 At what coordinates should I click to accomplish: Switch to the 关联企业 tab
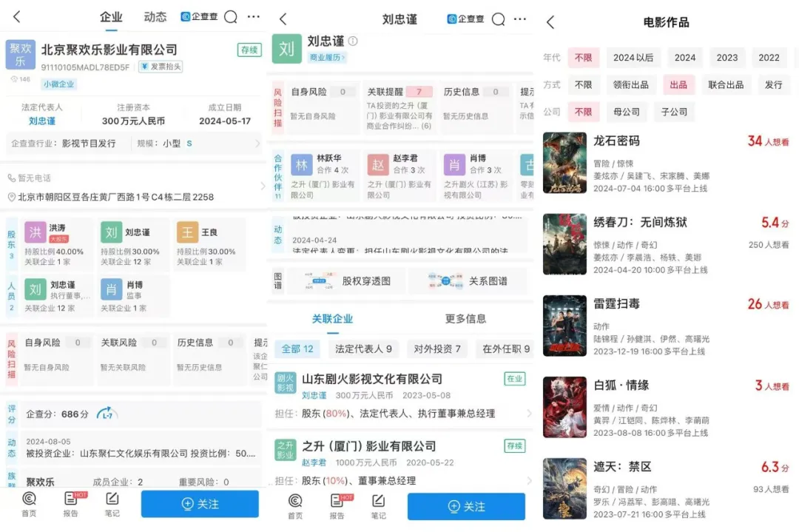pos(332,319)
